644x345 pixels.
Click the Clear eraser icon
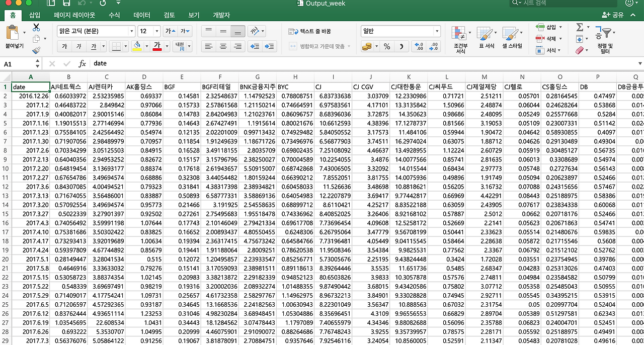(579, 50)
